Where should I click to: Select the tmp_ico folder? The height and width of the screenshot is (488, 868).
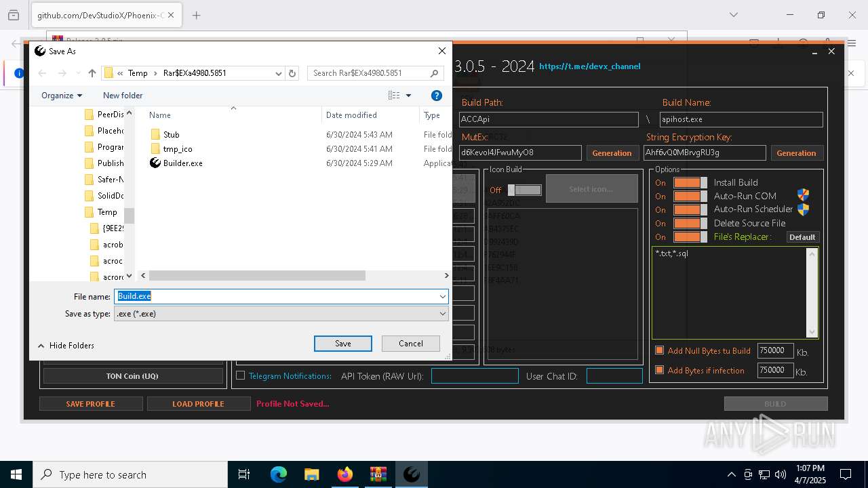[x=178, y=149]
